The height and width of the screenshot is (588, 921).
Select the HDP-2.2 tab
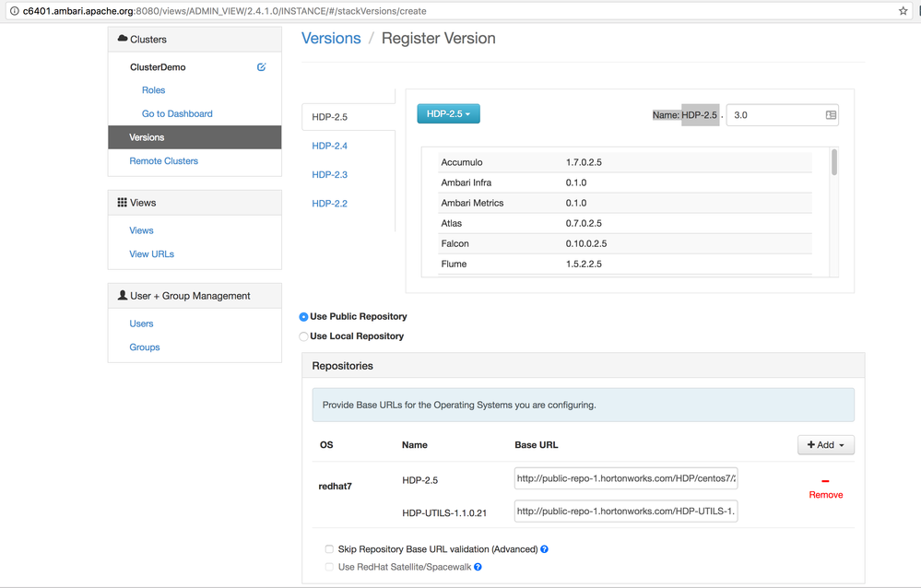coord(330,203)
